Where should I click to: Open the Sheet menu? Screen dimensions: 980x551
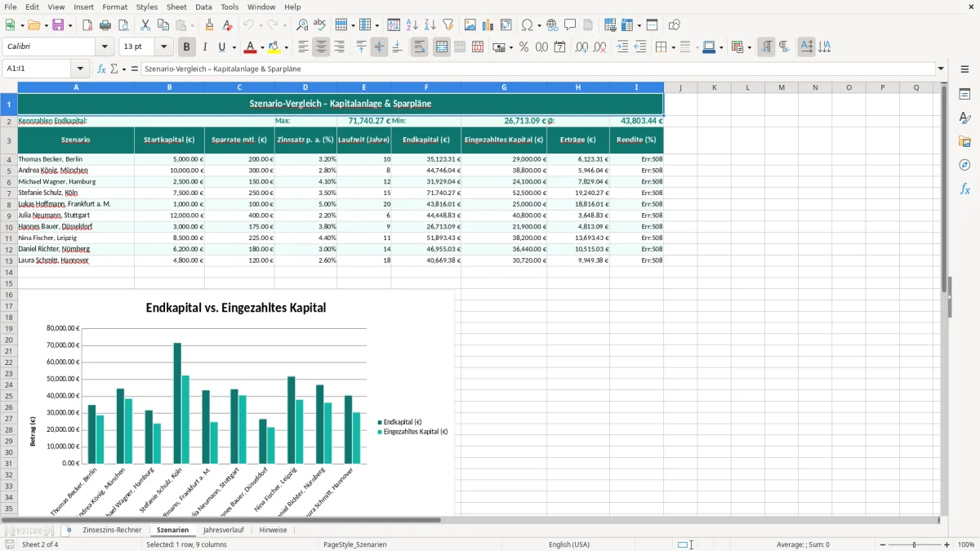point(176,7)
